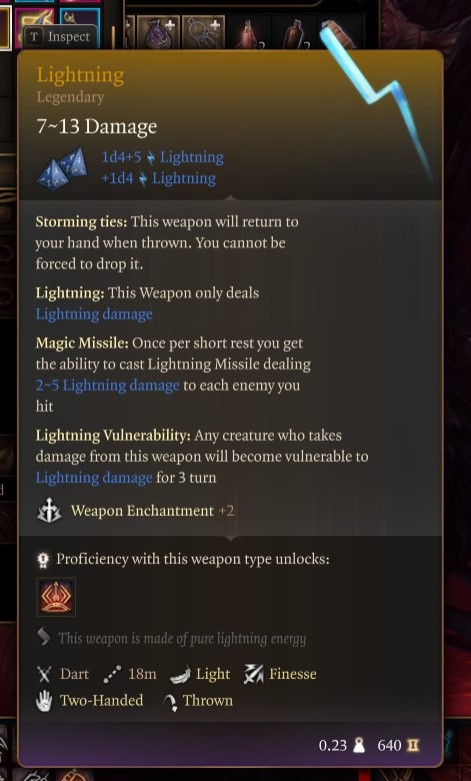471x781 pixels.
Task: Click the blue Lightning damage link under Lightning
Action: pos(94,314)
